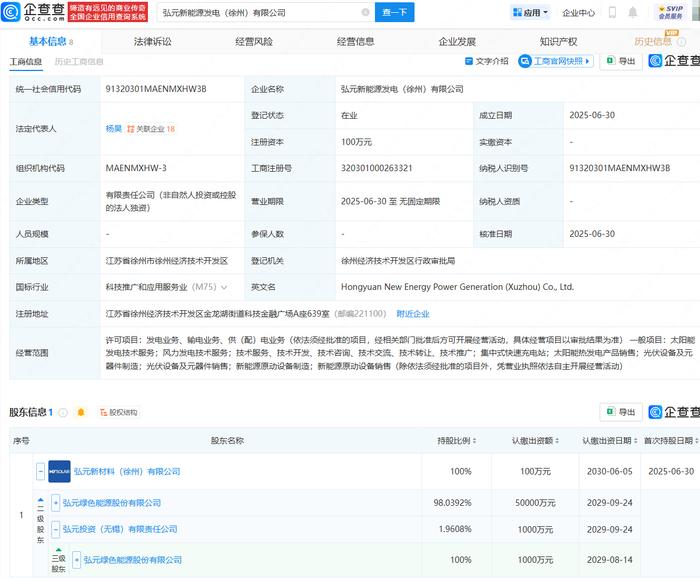Click 2030-06-05 subscription date cell
This screenshot has height=578, width=700.
point(609,471)
